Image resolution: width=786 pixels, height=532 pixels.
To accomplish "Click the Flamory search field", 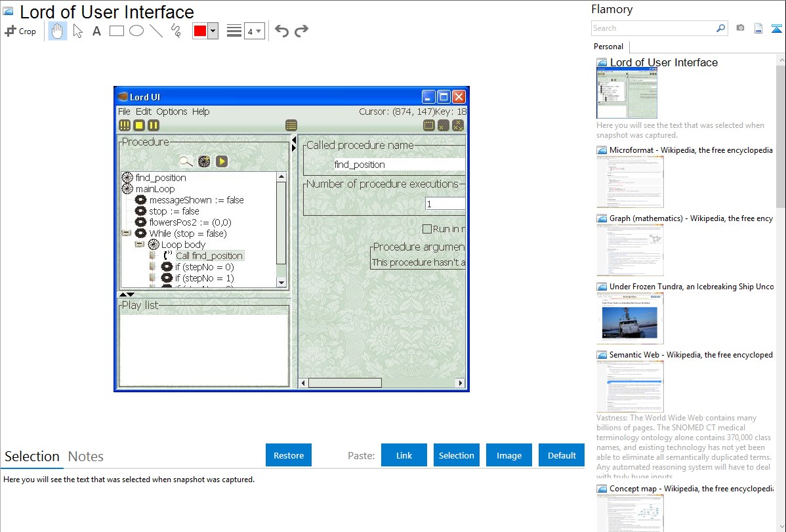I will pyautogui.click(x=653, y=28).
